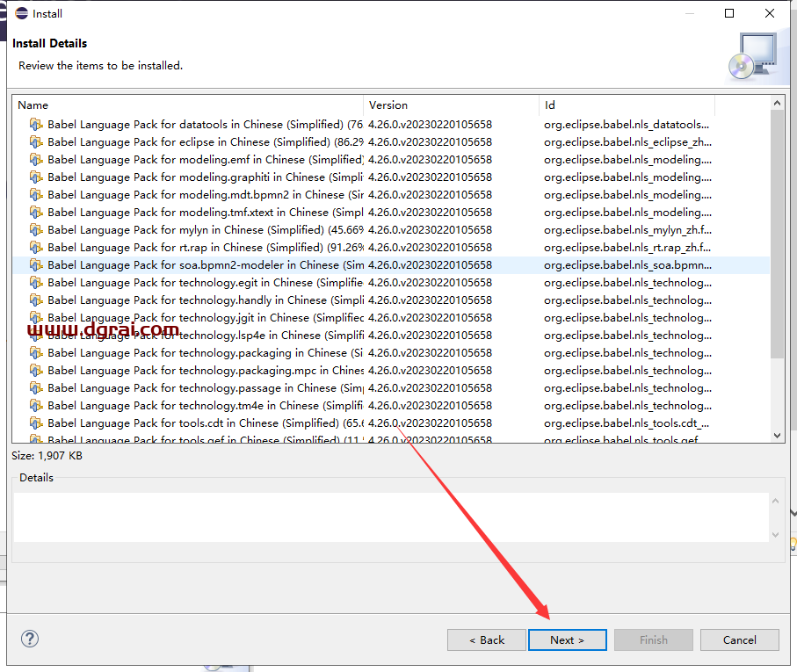Select Babel Language Pack for technology.egit row
Image resolution: width=797 pixels, height=672 pixels.
[391, 282]
